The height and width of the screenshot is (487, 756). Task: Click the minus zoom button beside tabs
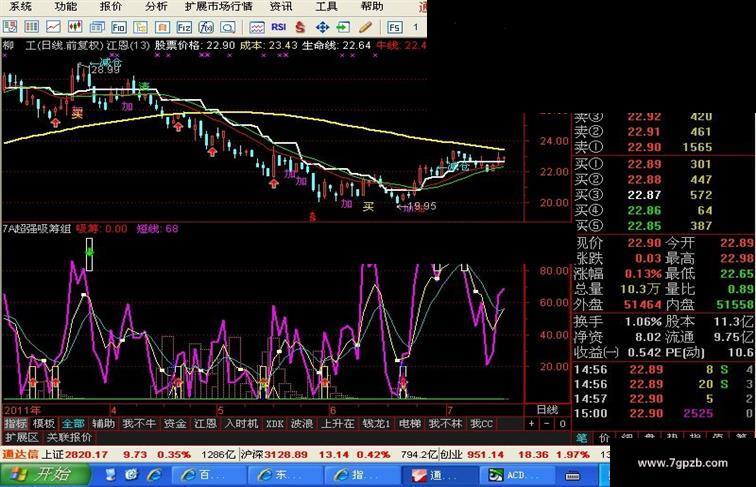(546, 423)
